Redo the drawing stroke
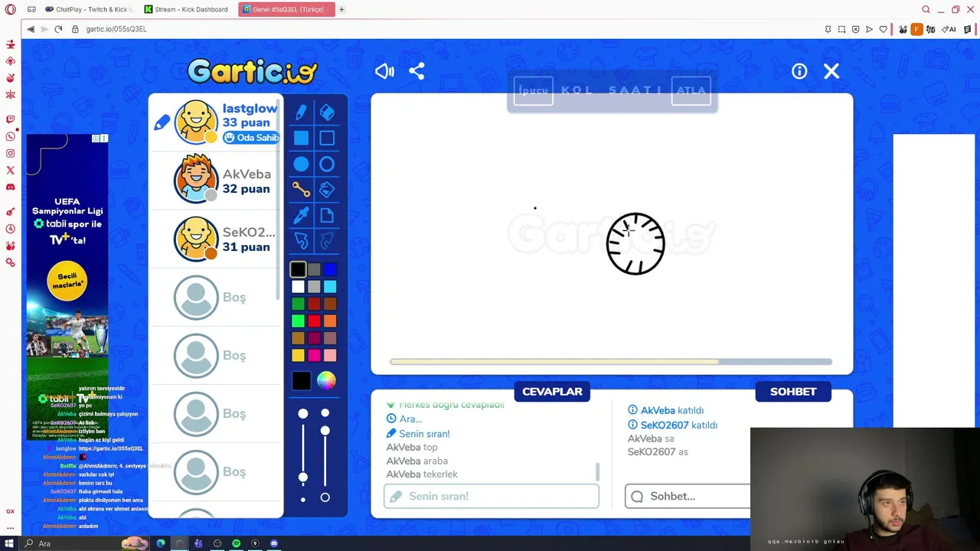Viewport: 980px width, 551px height. (327, 242)
